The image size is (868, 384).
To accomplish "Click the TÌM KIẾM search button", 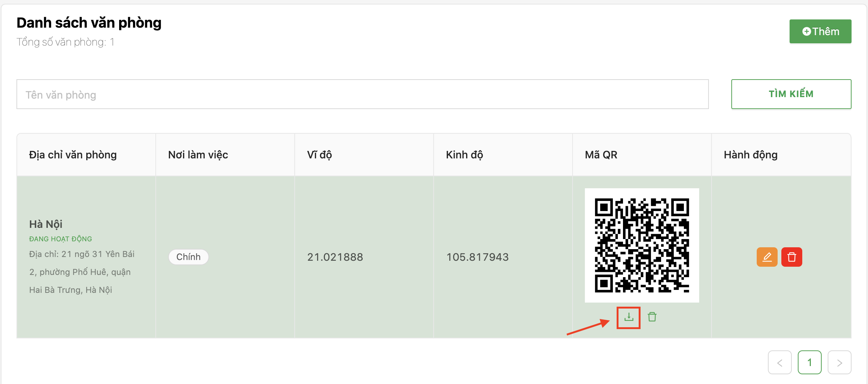I will [791, 94].
